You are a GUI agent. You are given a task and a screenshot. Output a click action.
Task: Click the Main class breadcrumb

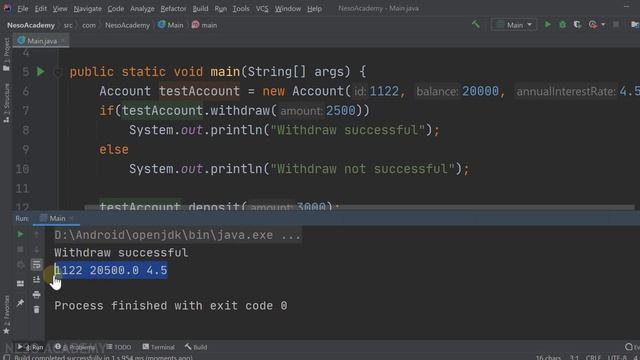tap(171, 25)
